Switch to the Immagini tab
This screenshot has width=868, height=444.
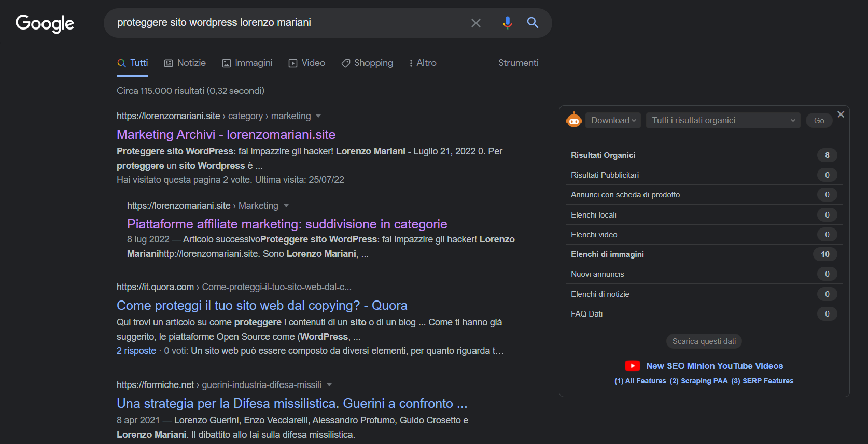[x=247, y=63]
